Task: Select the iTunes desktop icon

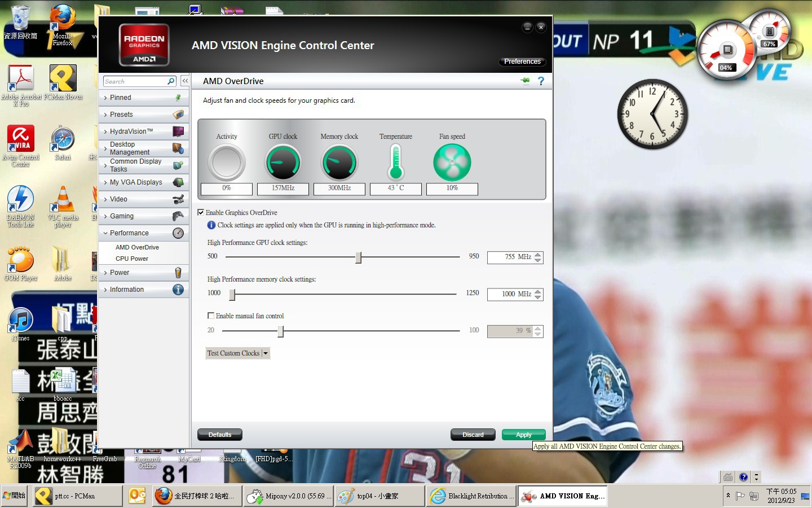Action: click(x=21, y=325)
